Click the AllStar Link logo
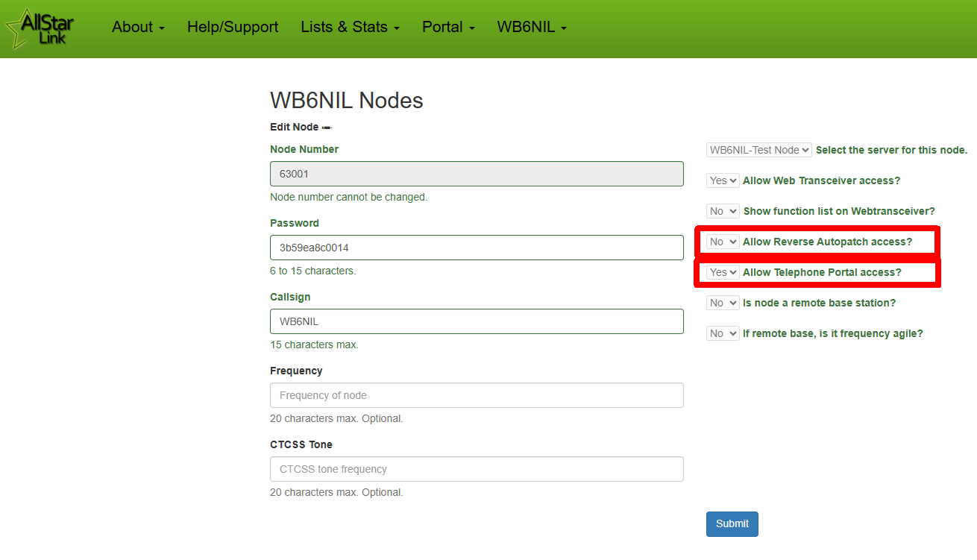 pyautogui.click(x=41, y=28)
